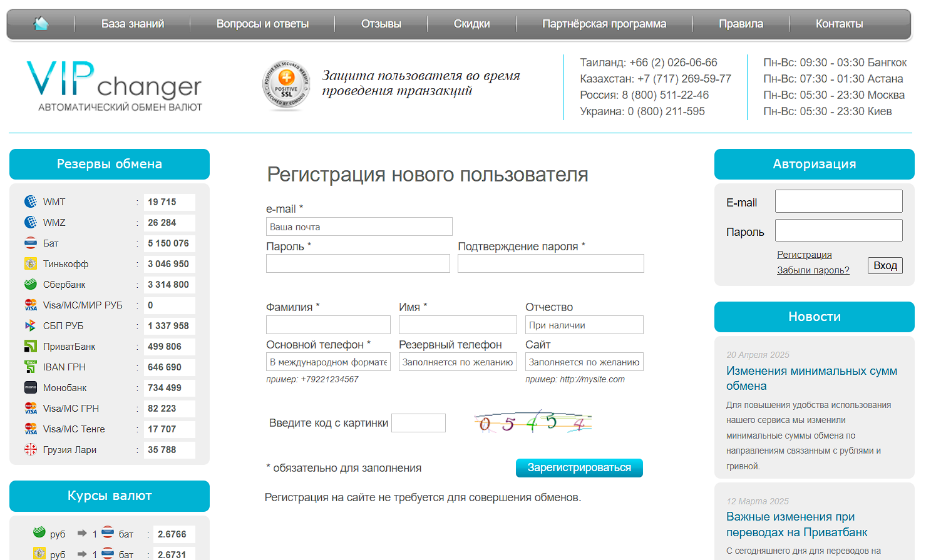Focus the Пароль field in Авторизация panel
The height and width of the screenshot is (560, 931).
tap(839, 230)
